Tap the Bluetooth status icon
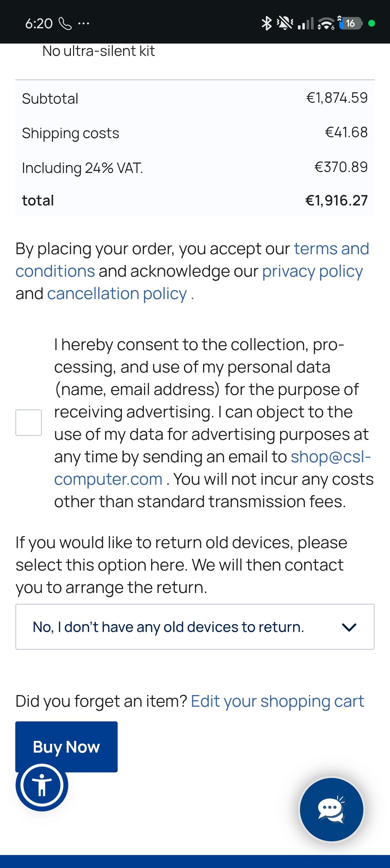 267,23
